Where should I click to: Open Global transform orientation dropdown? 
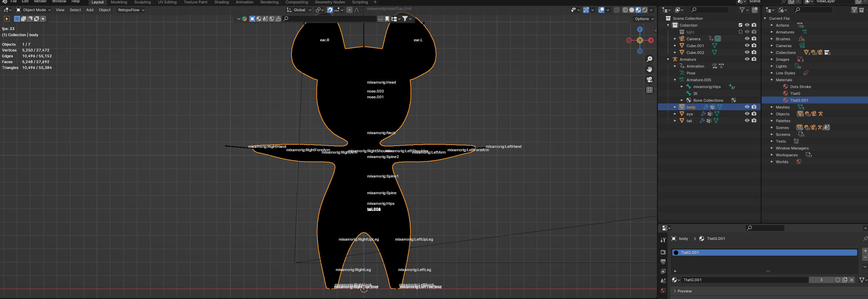click(299, 10)
